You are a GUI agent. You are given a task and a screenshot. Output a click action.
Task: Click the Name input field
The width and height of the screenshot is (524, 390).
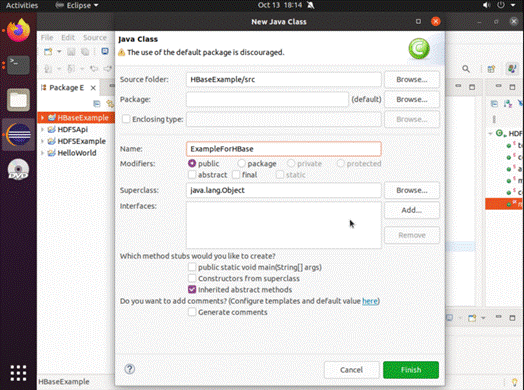(x=284, y=149)
